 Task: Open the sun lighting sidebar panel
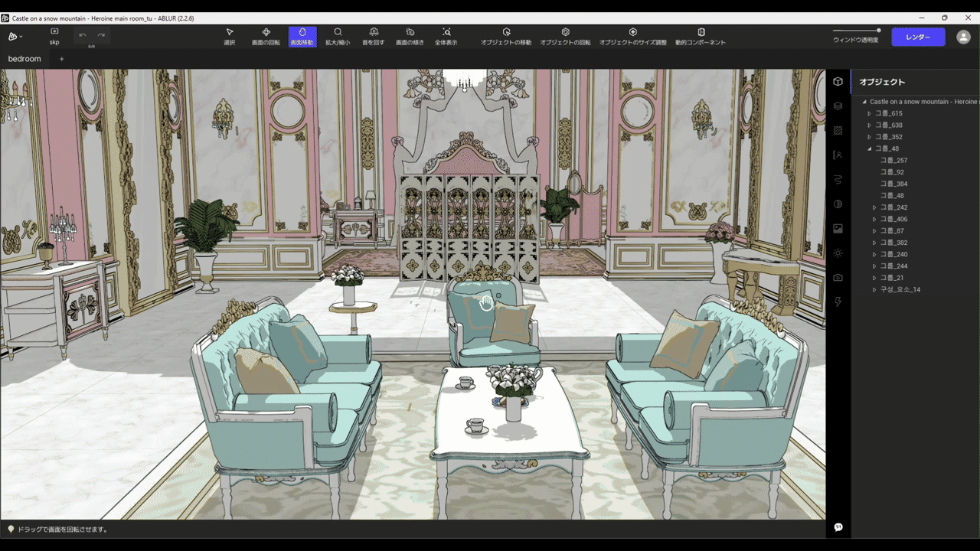(838, 253)
